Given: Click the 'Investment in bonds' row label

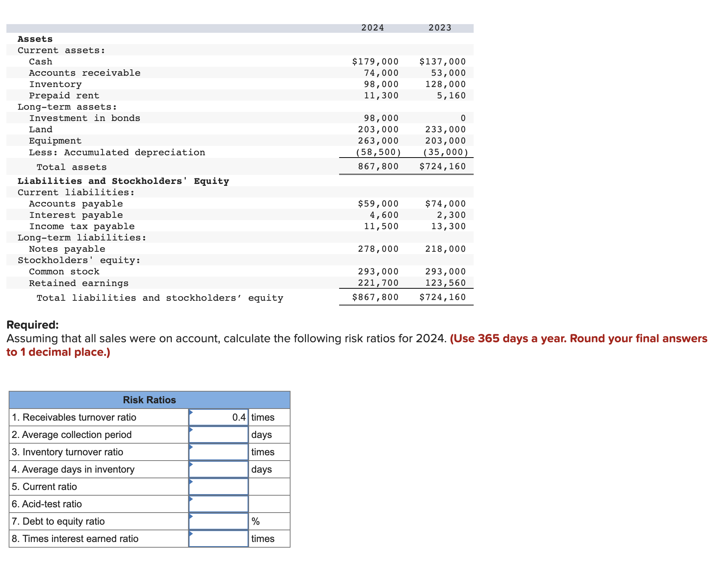Looking at the screenshot, I should [85, 118].
